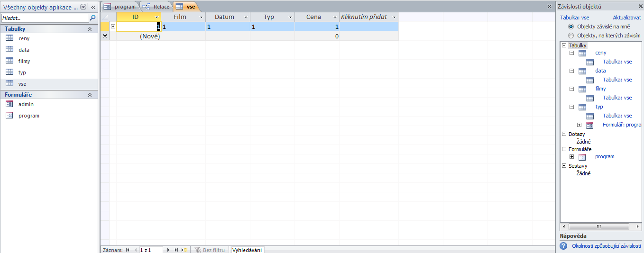Switch to the Relace tab
The width and height of the screenshot is (644, 253).
(156, 7)
